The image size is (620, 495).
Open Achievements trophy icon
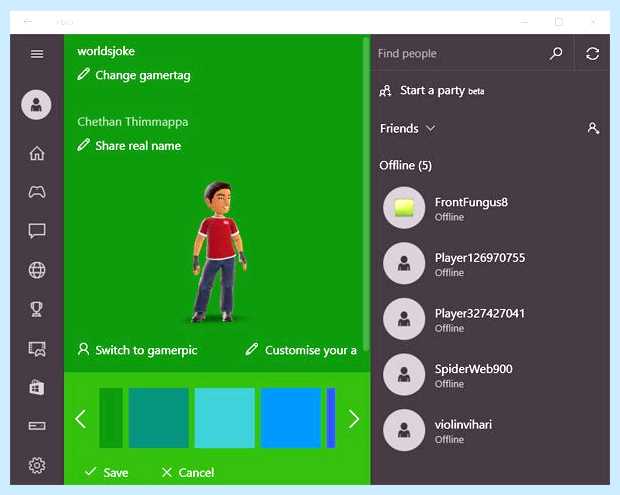click(x=37, y=309)
